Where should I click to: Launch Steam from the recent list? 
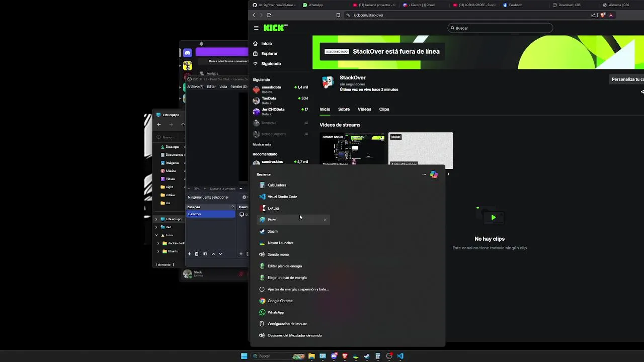pos(293,231)
